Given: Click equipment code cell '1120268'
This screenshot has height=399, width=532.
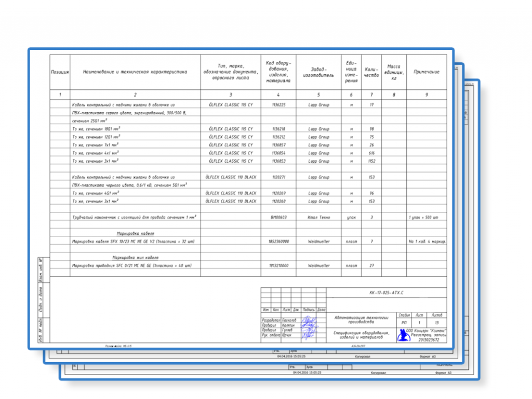Looking at the screenshot, I should point(278,201).
